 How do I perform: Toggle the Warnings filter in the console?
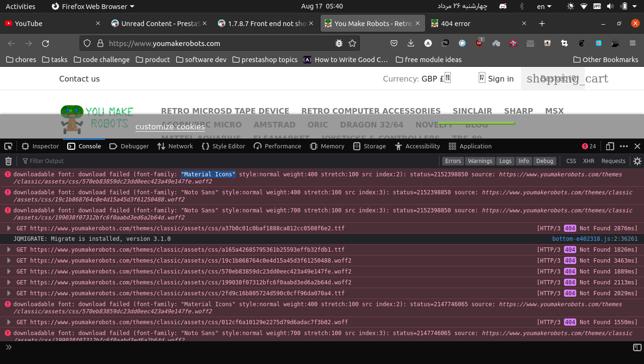point(480,161)
